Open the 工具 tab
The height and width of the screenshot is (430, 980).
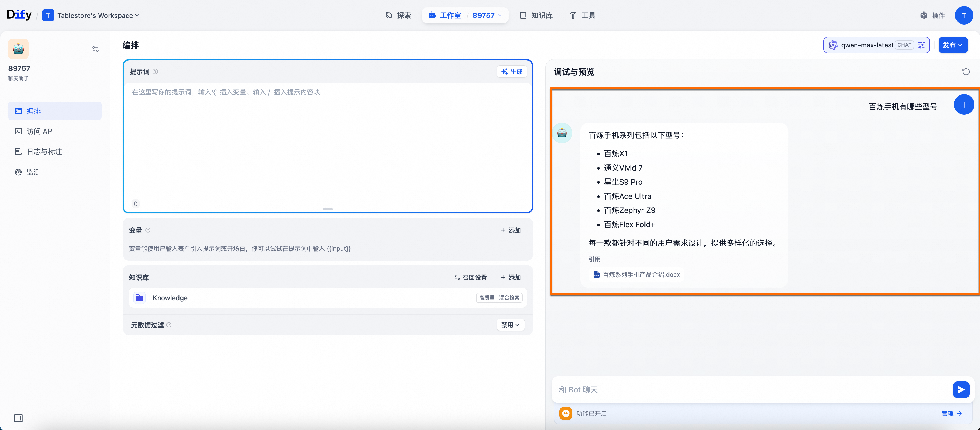[x=582, y=16]
